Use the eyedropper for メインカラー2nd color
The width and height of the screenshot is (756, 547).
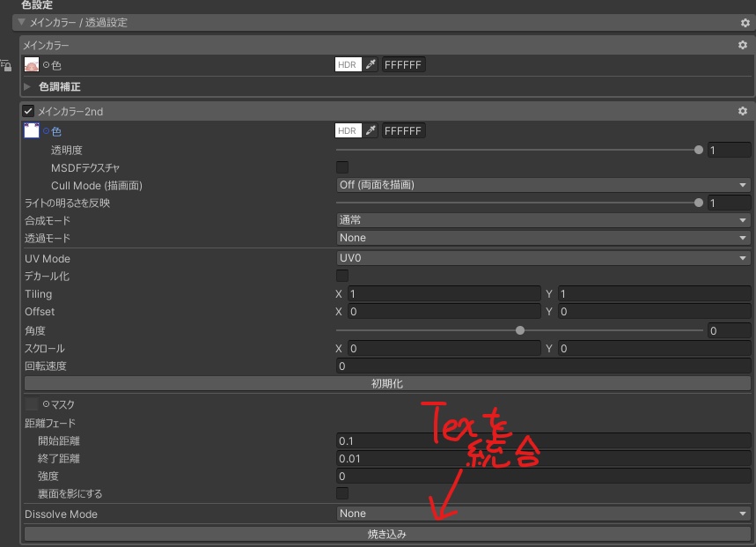(371, 130)
